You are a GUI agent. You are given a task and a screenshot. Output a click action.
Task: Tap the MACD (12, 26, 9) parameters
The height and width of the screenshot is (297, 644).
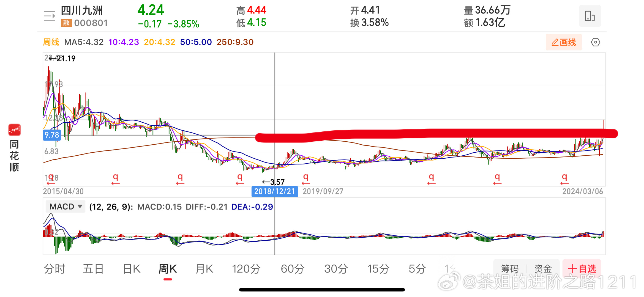(111, 207)
